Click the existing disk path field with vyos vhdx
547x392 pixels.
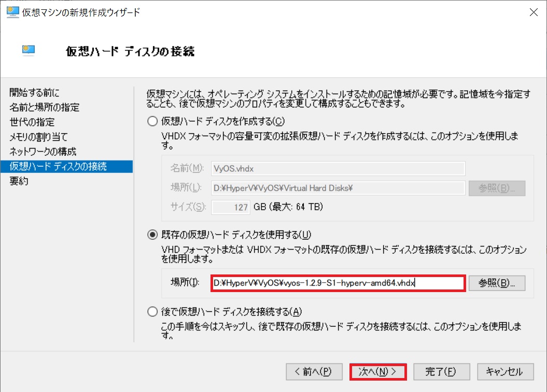[338, 283]
